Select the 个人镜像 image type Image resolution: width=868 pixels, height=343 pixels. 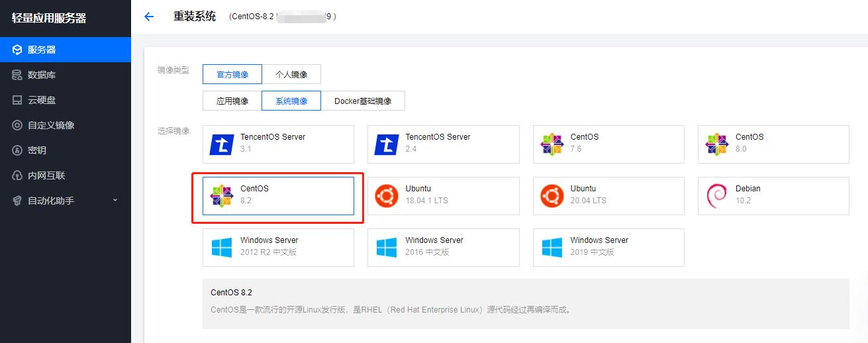click(x=291, y=75)
